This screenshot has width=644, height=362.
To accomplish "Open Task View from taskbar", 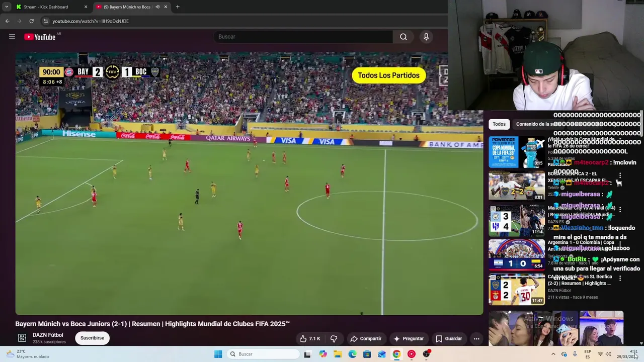I will 307,354.
